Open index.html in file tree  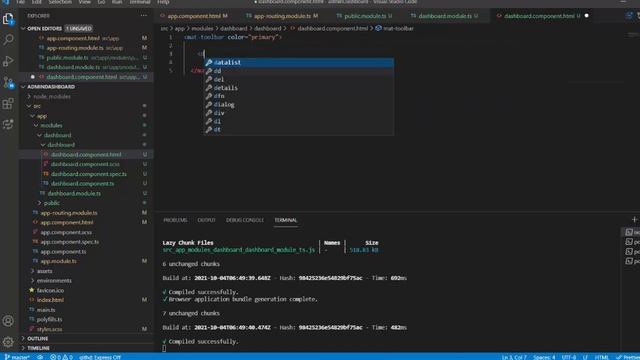pos(50,300)
